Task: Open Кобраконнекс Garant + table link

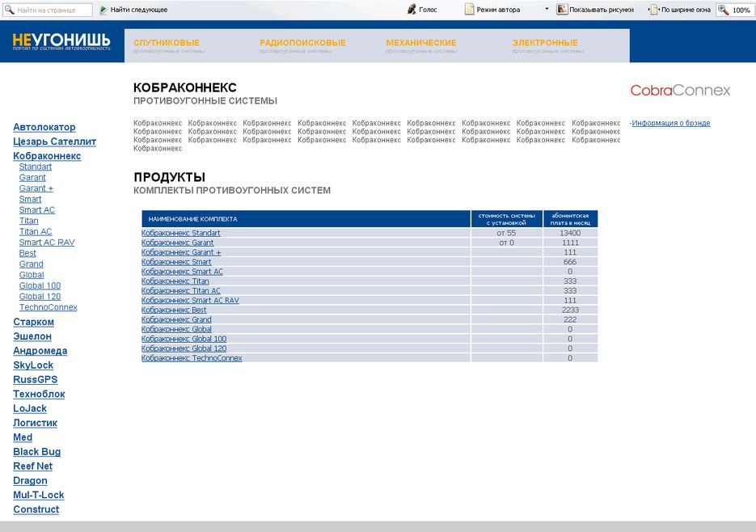Action: (181, 252)
